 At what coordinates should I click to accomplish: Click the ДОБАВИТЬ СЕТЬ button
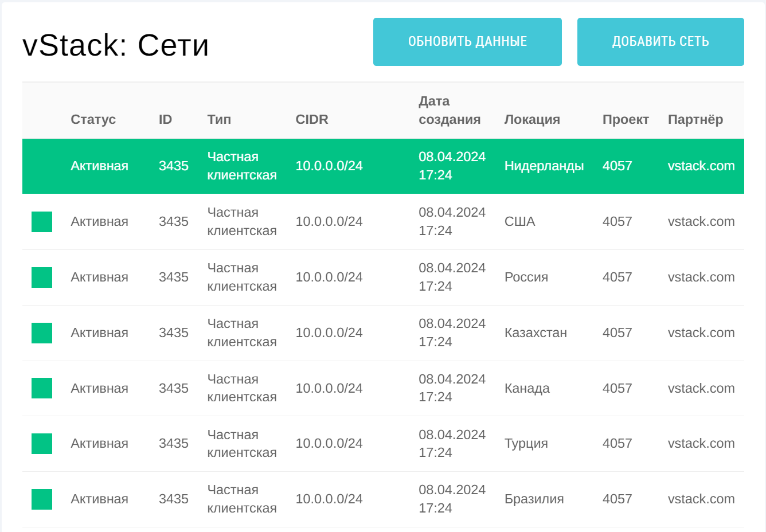click(661, 42)
